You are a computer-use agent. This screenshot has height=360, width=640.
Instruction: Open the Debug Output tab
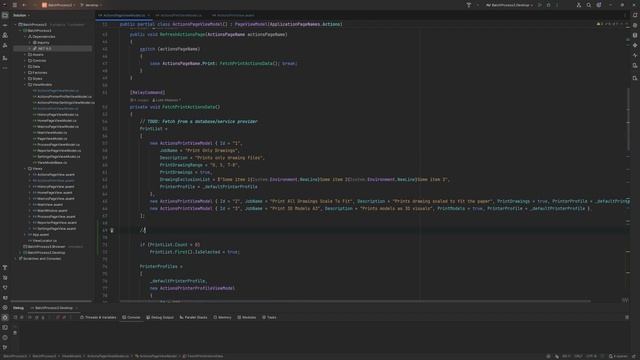pos(160,317)
